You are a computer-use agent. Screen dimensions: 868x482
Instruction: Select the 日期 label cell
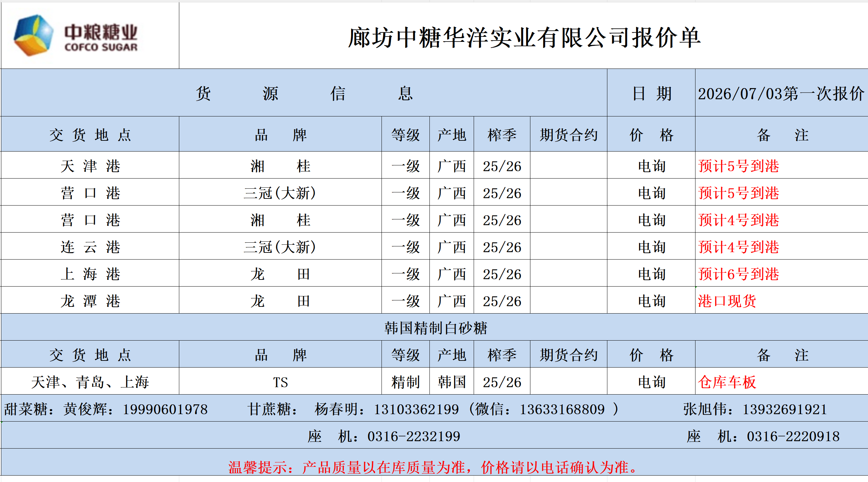tap(651, 93)
